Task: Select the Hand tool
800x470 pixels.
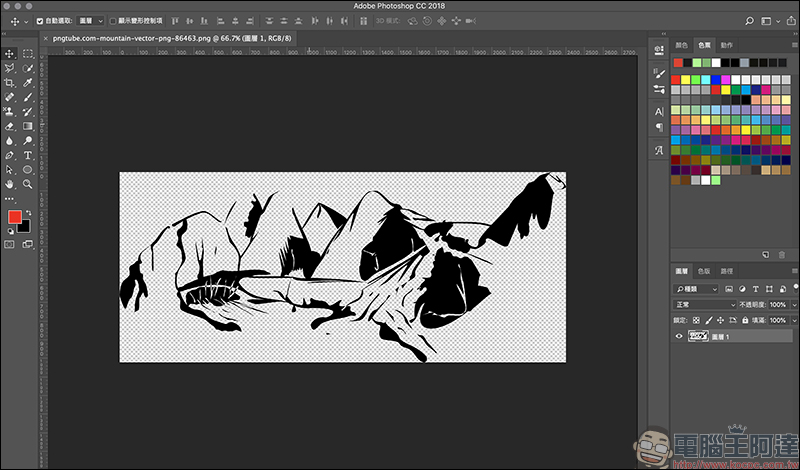Action: [x=10, y=184]
